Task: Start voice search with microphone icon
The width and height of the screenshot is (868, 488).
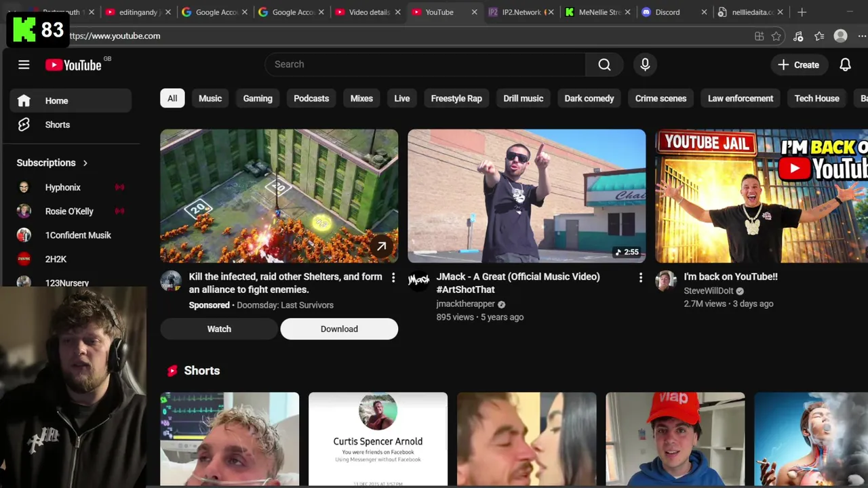Action: [x=645, y=64]
